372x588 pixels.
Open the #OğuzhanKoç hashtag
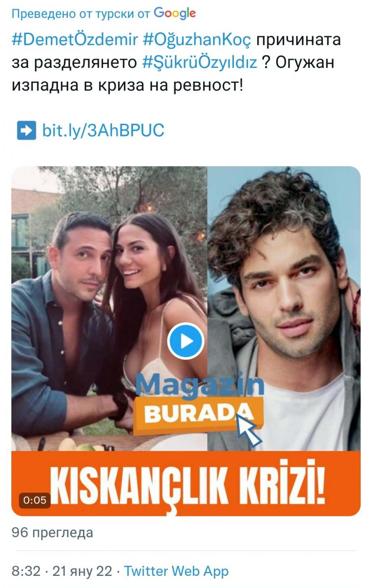197,40
